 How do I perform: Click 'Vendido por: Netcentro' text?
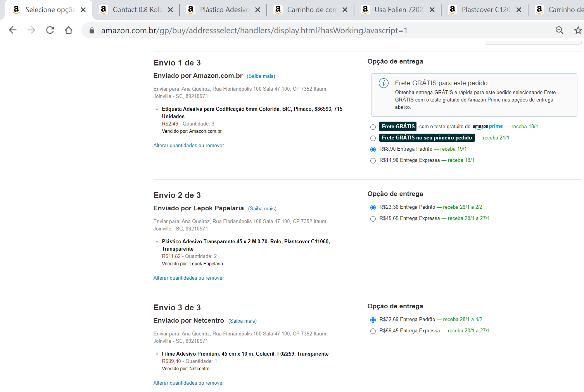pos(186,369)
